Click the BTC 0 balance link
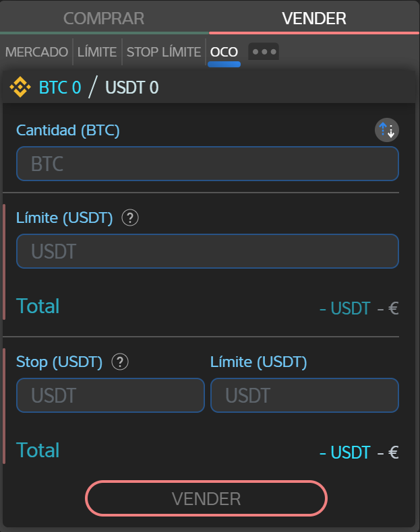Image resolution: width=420 pixels, height=532 pixels. (x=60, y=88)
